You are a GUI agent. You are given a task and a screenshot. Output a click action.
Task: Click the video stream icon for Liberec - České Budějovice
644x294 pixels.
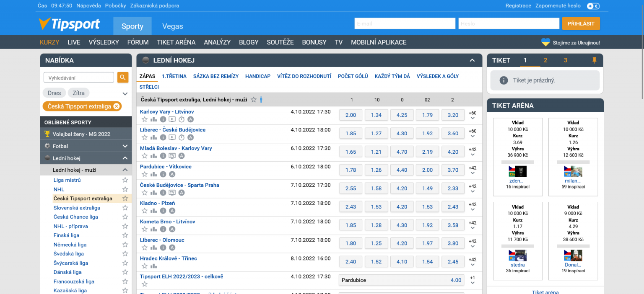(x=172, y=137)
